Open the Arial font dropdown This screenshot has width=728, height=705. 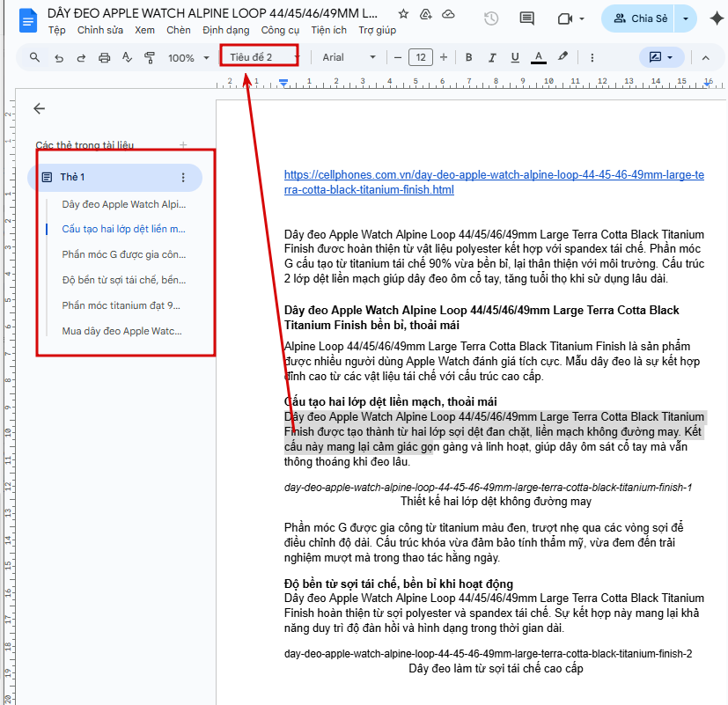pyautogui.click(x=349, y=57)
